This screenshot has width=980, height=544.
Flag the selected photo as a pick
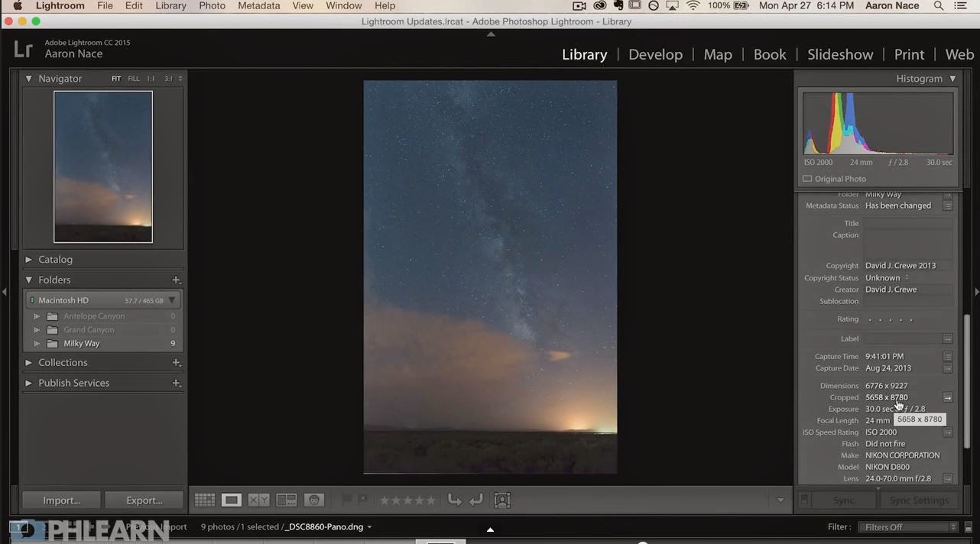coord(348,500)
